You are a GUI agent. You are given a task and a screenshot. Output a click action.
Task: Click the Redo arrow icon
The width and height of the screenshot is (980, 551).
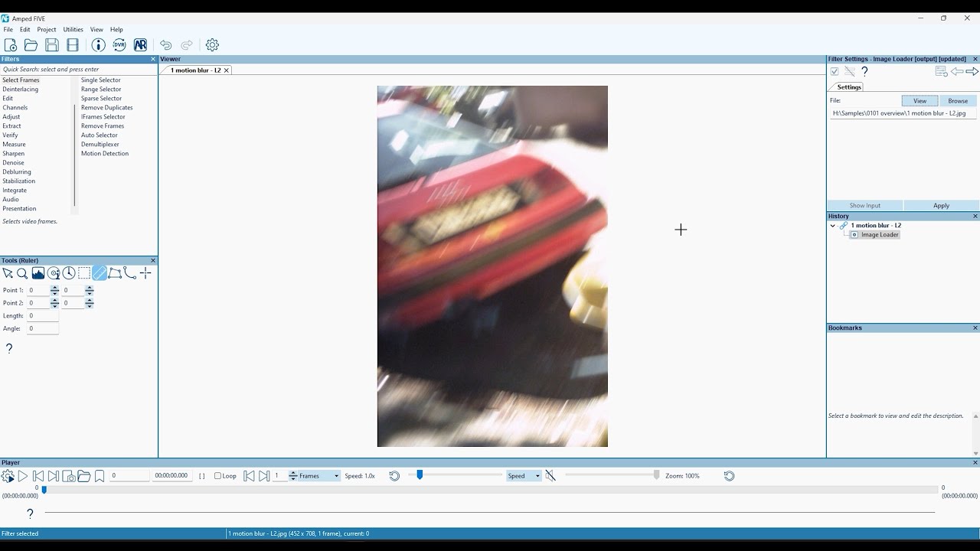(187, 45)
